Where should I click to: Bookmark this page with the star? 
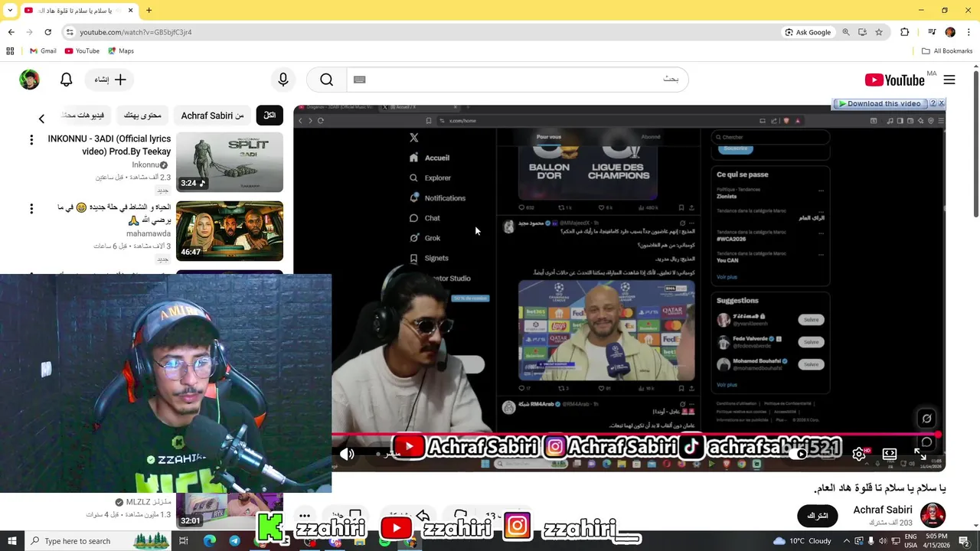point(879,32)
